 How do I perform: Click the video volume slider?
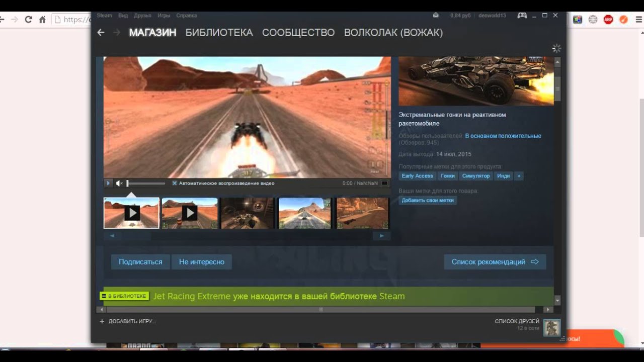coord(146,184)
